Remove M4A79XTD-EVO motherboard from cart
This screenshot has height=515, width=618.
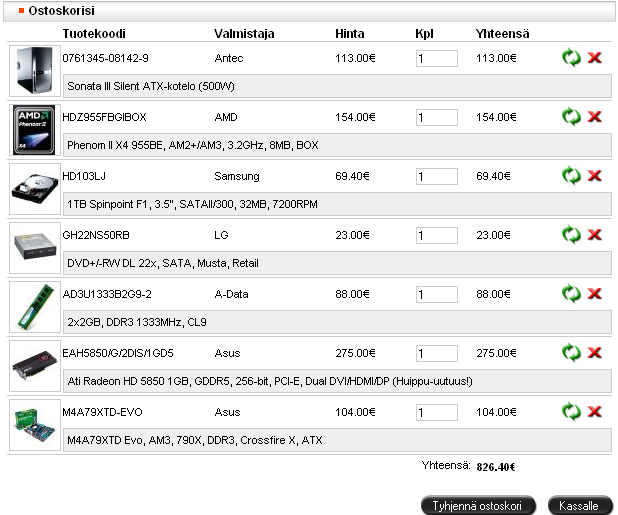click(x=594, y=412)
